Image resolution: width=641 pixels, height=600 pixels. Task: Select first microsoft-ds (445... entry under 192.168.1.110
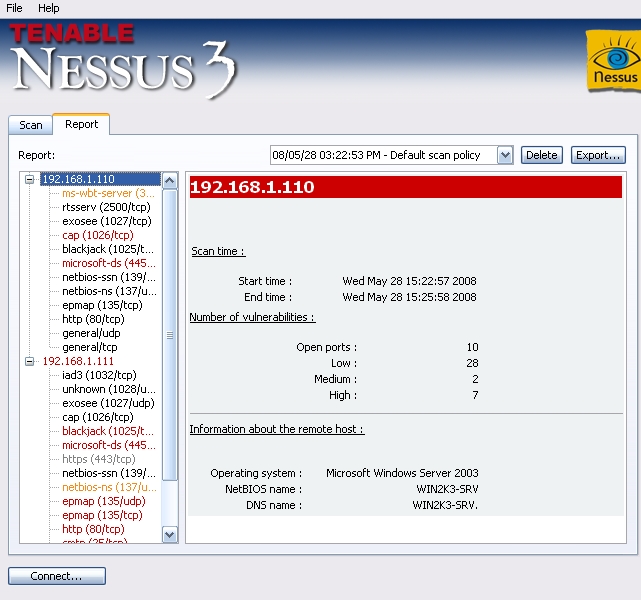point(109,263)
